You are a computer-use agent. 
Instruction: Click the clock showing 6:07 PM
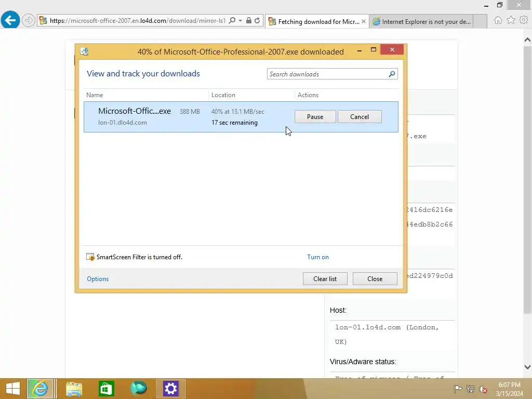coord(509,385)
